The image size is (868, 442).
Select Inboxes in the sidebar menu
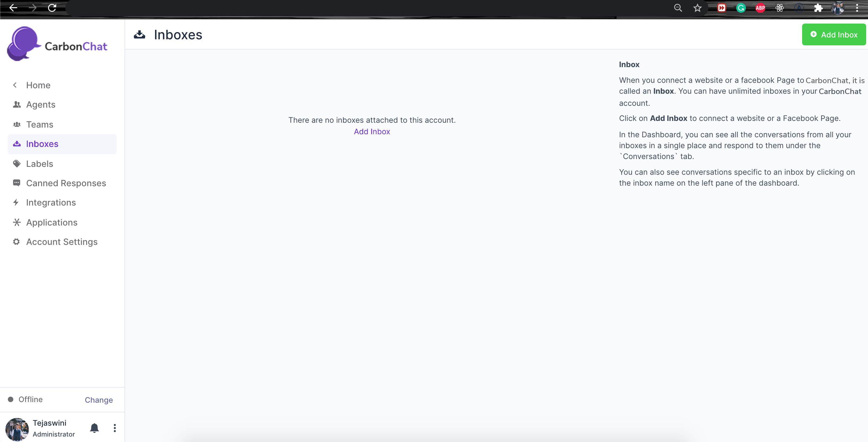42,144
